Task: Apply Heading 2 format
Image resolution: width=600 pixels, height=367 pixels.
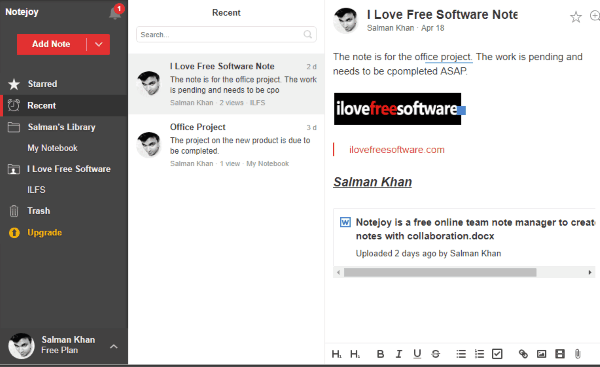Action: (x=355, y=354)
